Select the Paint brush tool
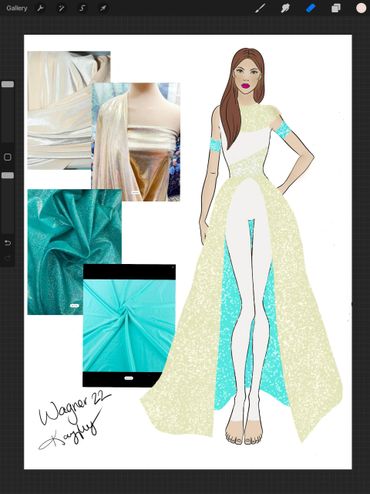This screenshot has width=370, height=494. 260,8
